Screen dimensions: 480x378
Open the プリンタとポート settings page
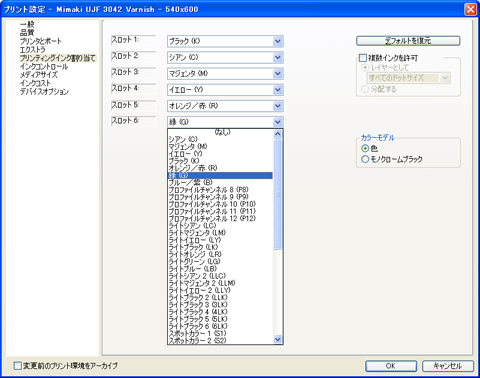coord(41,41)
